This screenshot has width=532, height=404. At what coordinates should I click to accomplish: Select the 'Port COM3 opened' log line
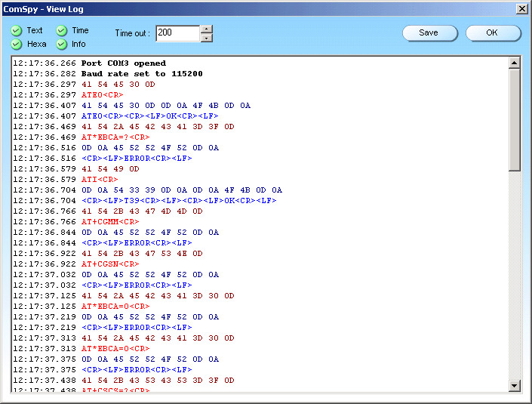[x=124, y=63]
